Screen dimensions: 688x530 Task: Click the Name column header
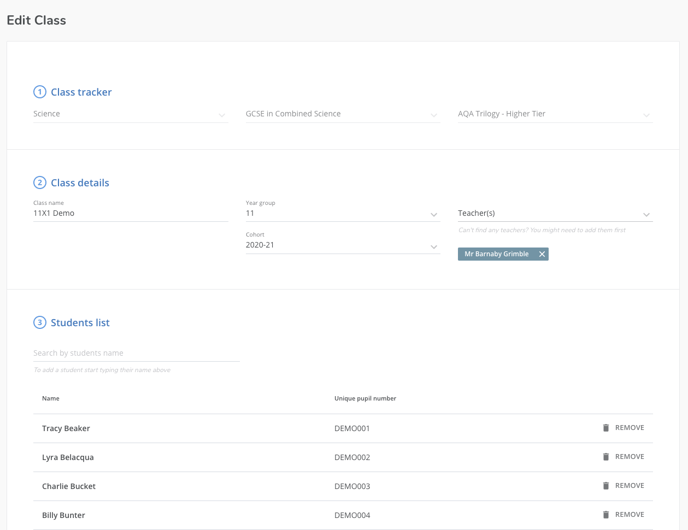coord(51,398)
